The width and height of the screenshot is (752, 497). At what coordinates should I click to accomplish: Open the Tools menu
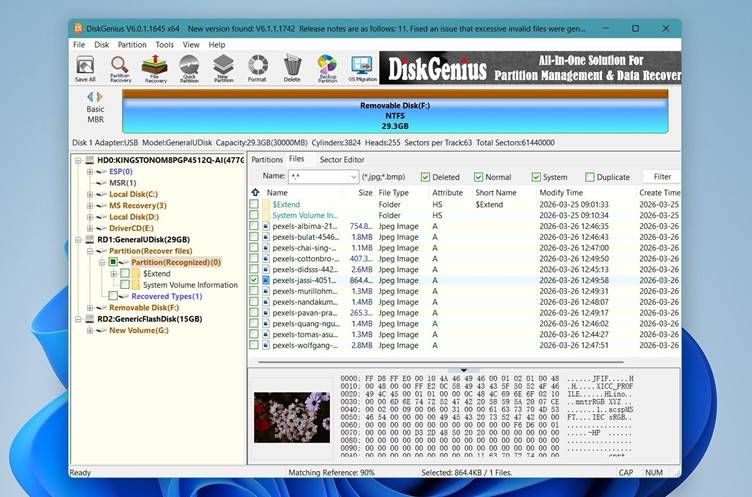click(164, 45)
